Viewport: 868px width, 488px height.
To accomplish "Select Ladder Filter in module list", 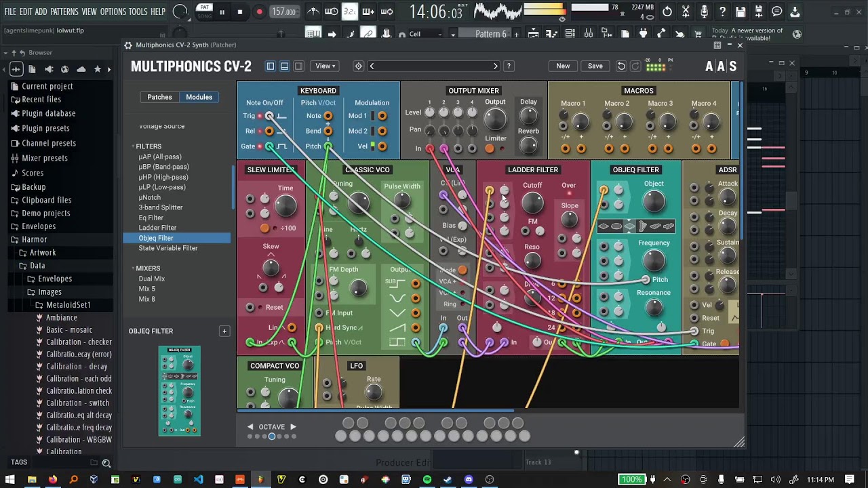I will tap(157, 228).
